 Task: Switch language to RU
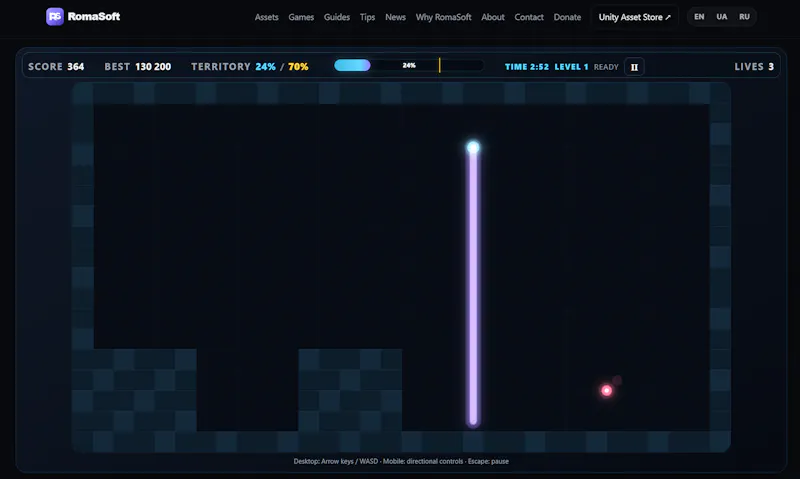(x=744, y=17)
